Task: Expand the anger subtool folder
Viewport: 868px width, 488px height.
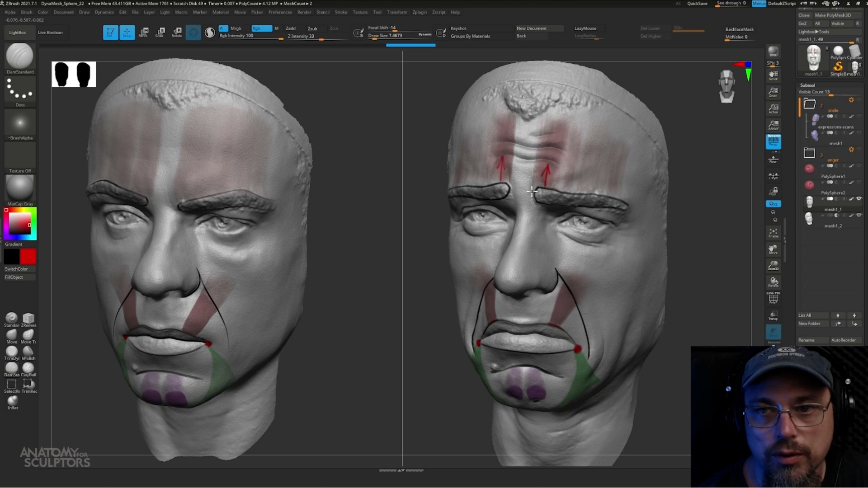Action: 809,153
